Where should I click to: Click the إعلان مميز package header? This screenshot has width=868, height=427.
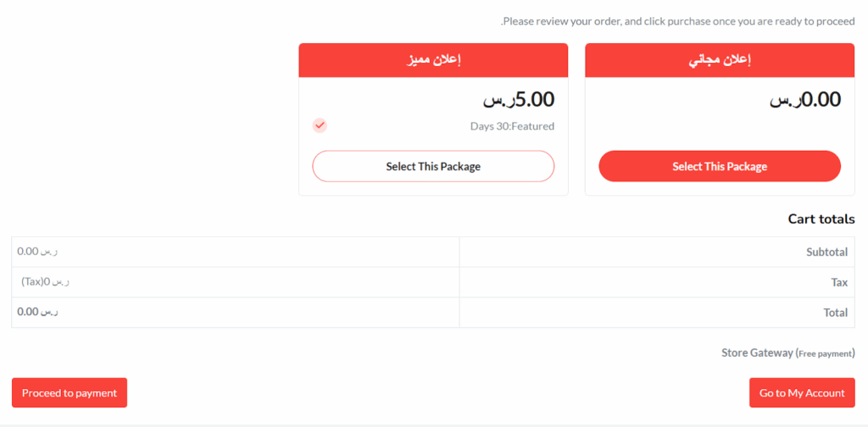(x=433, y=60)
